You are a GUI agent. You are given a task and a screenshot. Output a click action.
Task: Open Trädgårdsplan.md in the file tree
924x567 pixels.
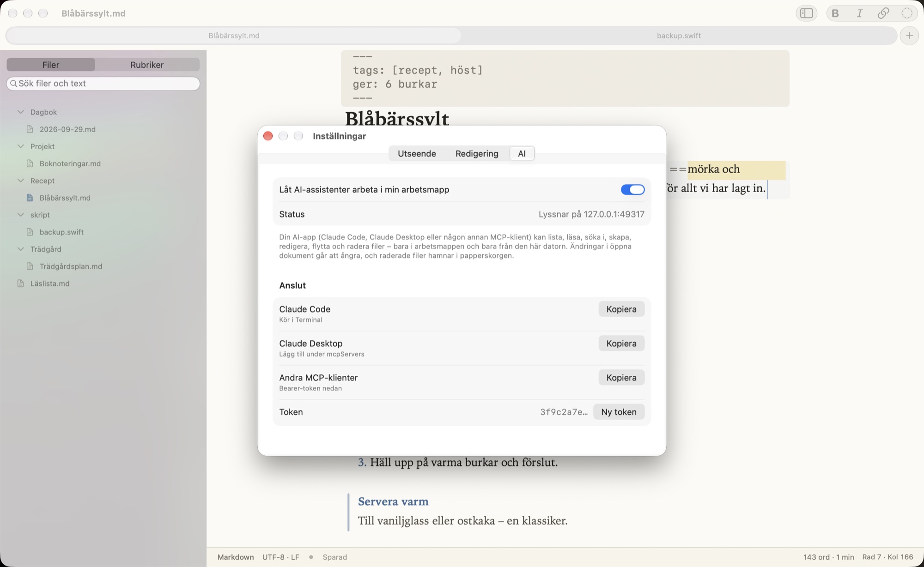71,266
